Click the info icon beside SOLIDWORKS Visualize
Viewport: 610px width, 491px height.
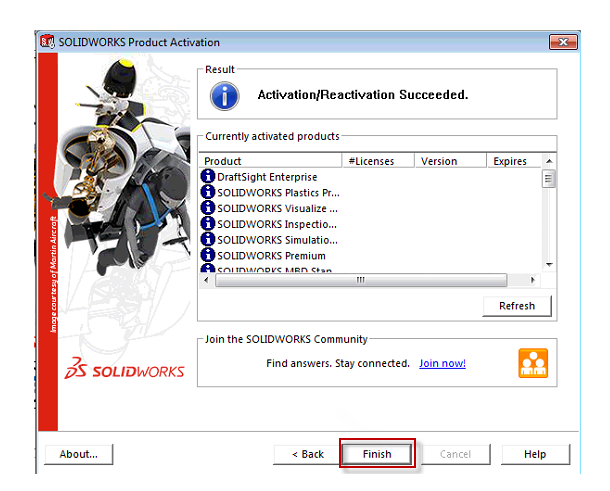pos(208,208)
